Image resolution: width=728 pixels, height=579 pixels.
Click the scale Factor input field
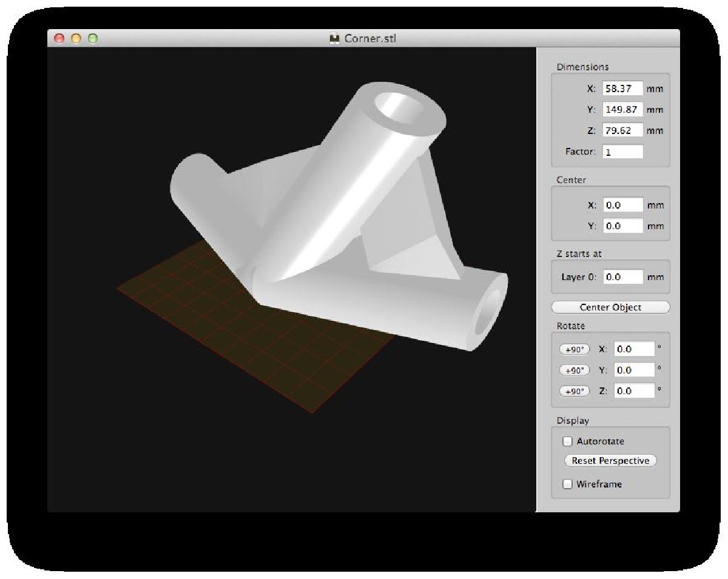click(x=622, y=152)
